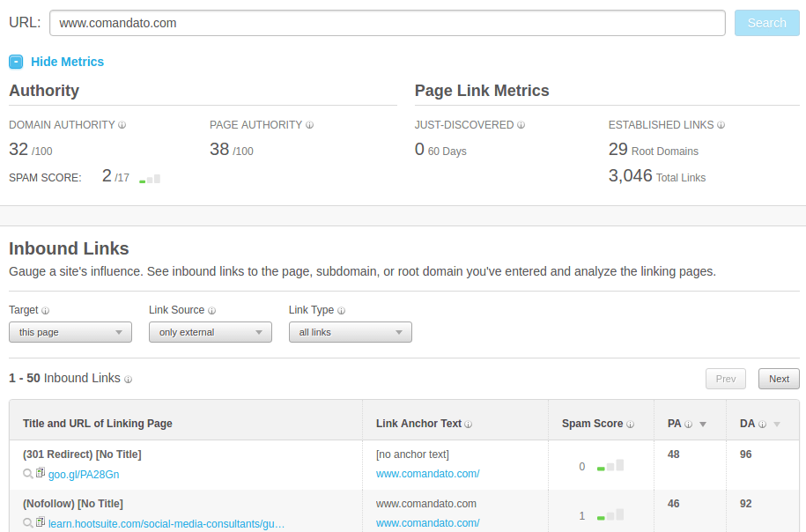
Task: Sort by DA column arrow
Action: (x=777, y=424)
